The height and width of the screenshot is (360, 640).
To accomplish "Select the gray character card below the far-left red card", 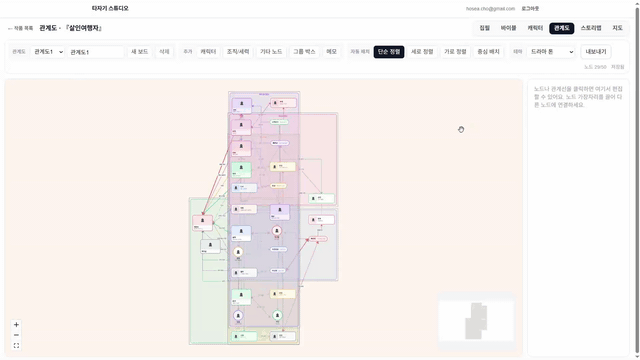I will point(210,247).
